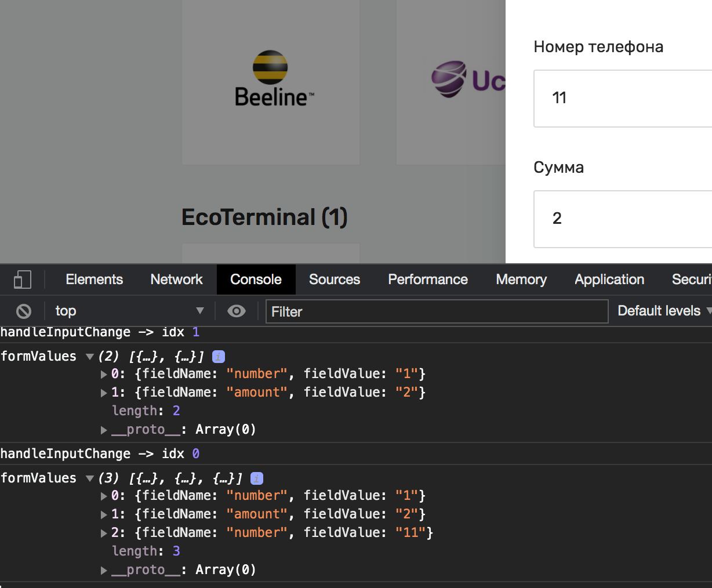The height and width of the screenshot is (588, 712).
Task: Click the Beeline operator logo
Action: pos(274,78)
